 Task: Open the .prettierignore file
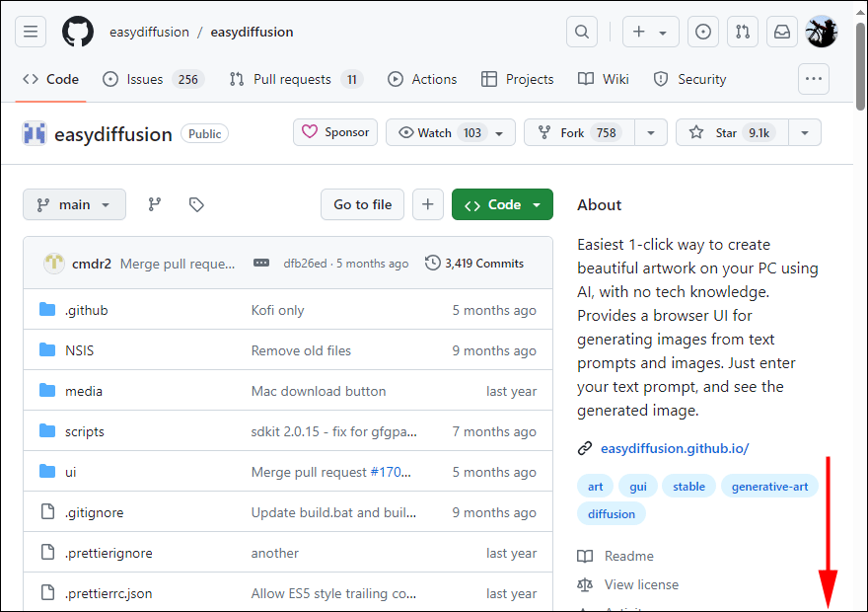[x=108, y=553]
